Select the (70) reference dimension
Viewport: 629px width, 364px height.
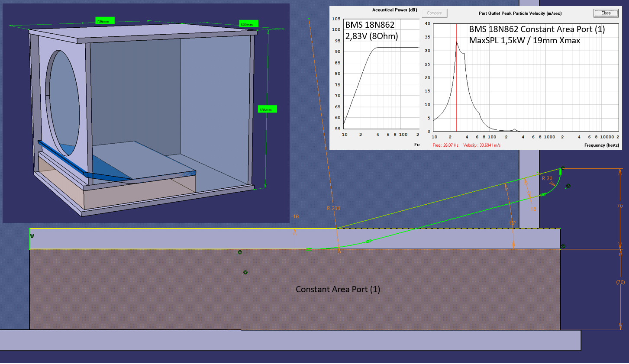point(620,282)
